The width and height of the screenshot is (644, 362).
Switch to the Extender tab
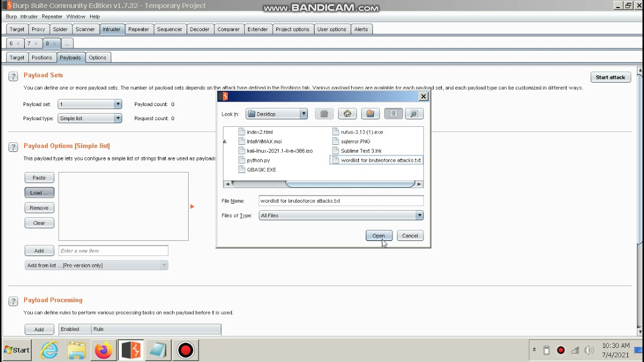258,29
